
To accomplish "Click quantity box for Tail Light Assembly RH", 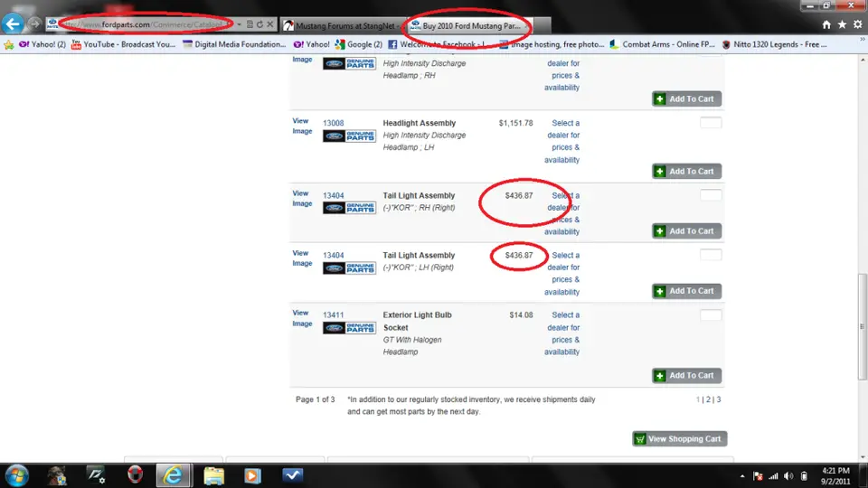I will (711, 195).
